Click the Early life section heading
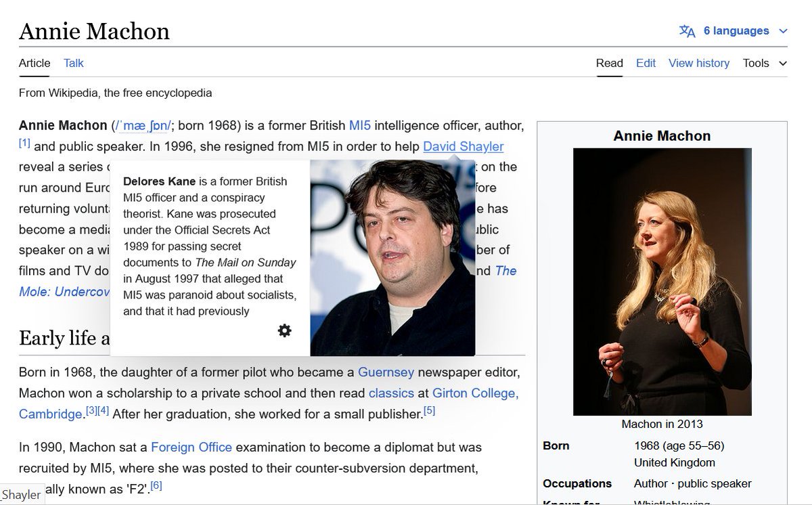 [64, 338]
